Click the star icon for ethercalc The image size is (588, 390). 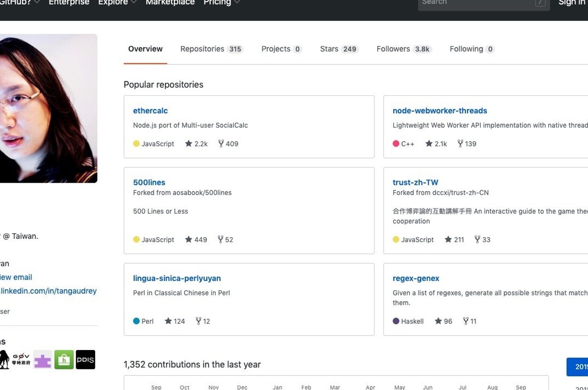coord(189,143)
